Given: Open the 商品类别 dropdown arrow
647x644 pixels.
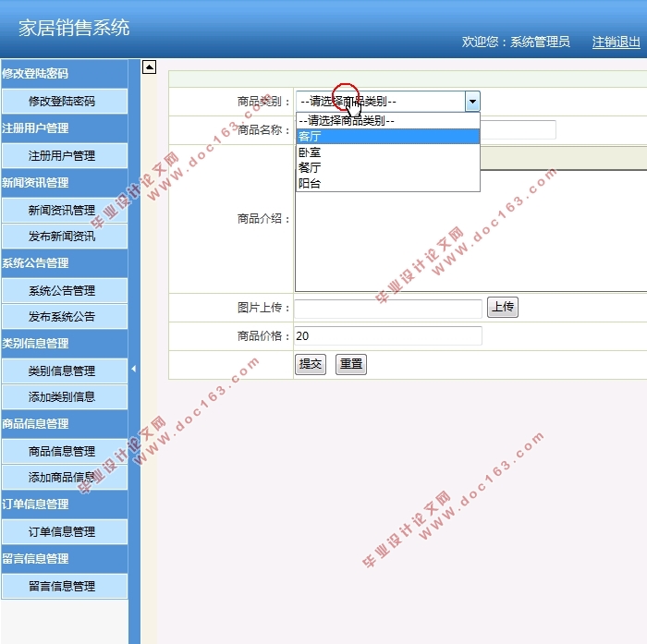Looking at the screenshot, I should coord(472,102).
